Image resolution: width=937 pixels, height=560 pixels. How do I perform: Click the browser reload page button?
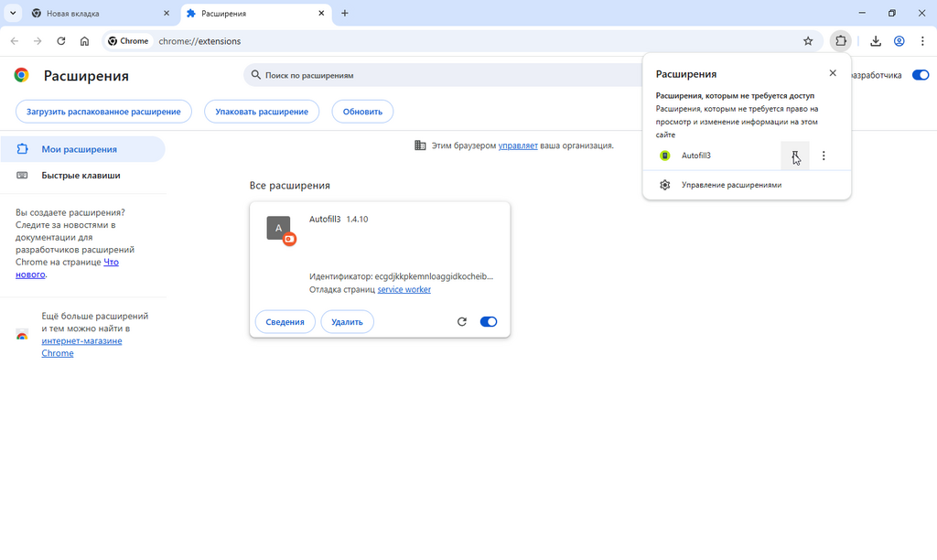tap(61, 41)
